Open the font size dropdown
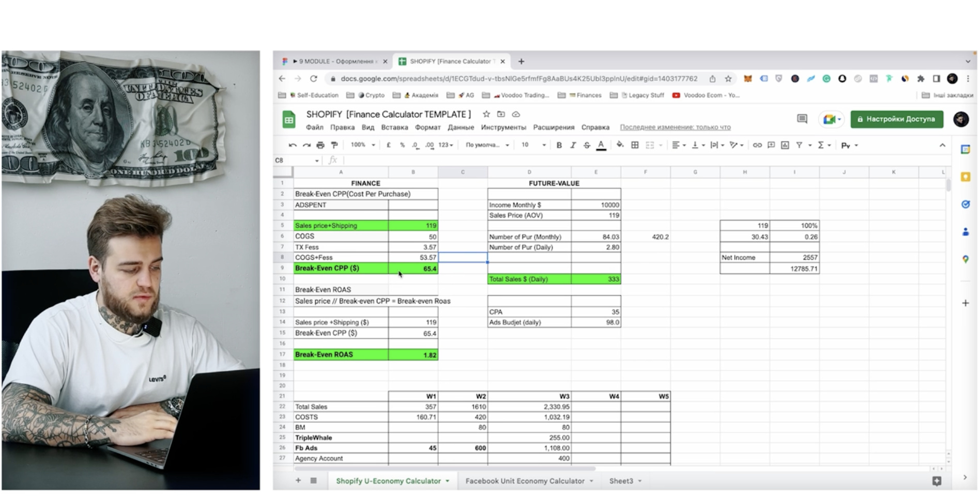 click(533, 145)
